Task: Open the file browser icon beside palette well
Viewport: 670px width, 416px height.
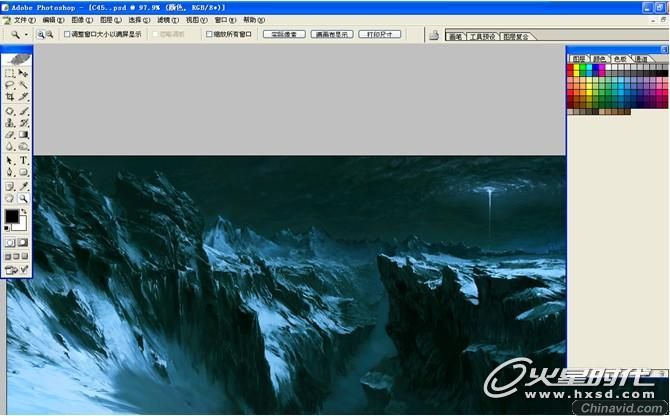Action: point(434,35)
